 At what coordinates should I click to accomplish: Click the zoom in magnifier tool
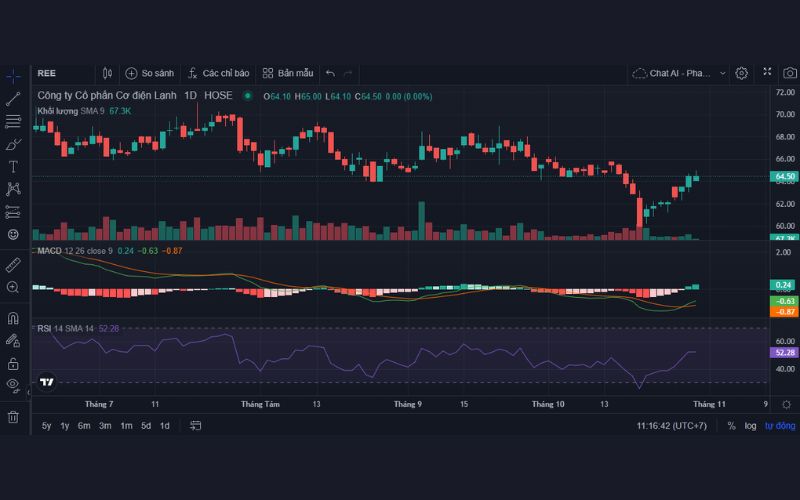coord(13,288)
